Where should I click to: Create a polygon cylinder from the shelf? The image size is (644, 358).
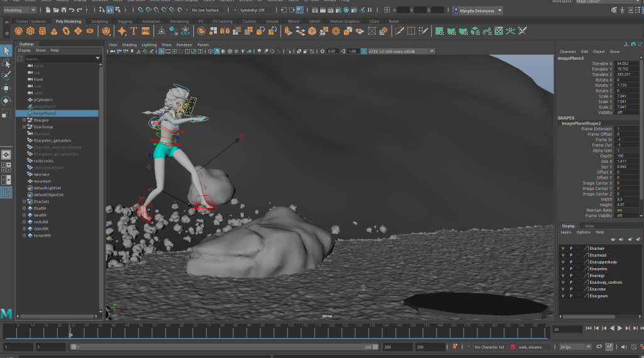(x=42, y=31)
